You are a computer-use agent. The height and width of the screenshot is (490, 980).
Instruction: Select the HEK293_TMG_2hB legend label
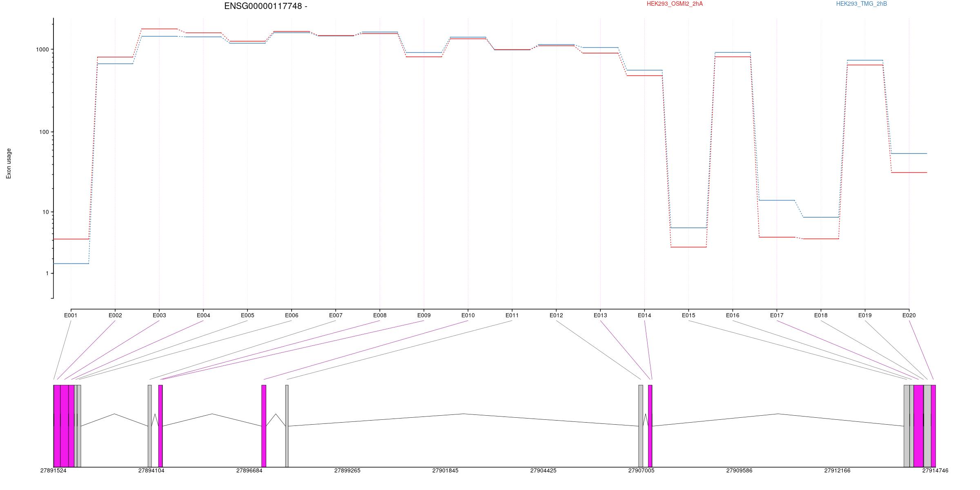pyautogui.click(x=862, y=4)
